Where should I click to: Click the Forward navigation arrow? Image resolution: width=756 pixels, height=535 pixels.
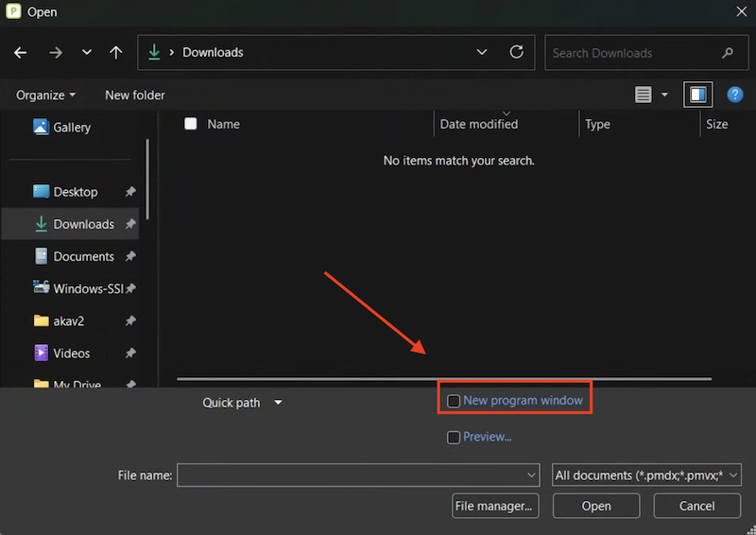55,53
